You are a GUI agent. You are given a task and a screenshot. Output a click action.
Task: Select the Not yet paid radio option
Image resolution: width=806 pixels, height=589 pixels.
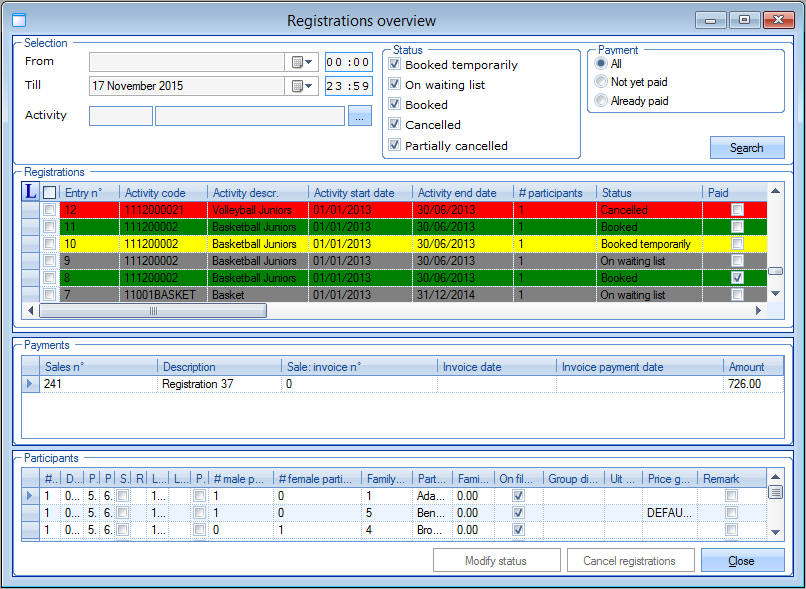(601, 82)
